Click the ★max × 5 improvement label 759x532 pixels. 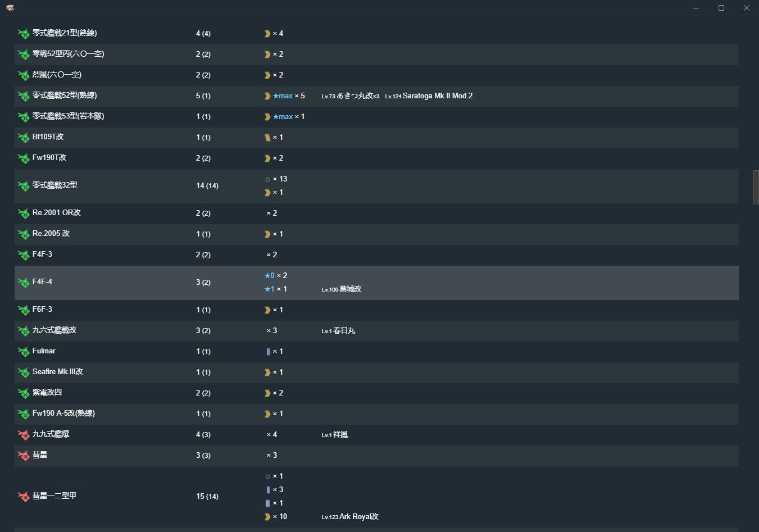coord(289,96)
